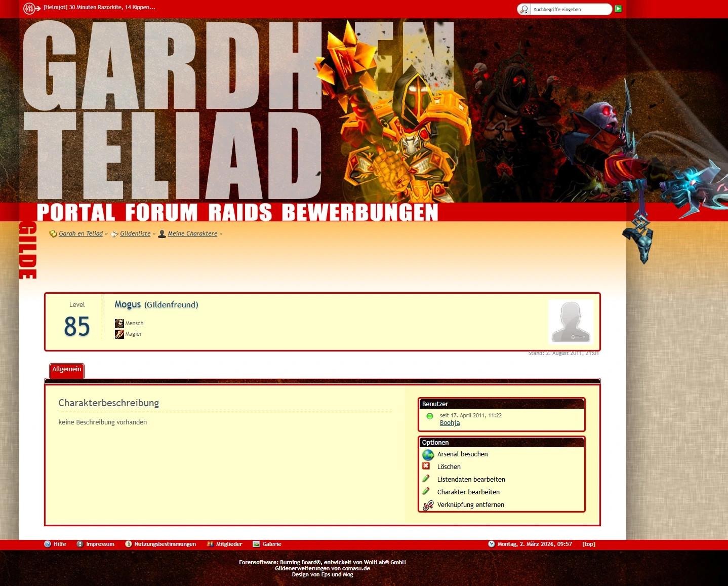Screen dimensions: 728x586
Task: Choose Verknüpfung entfernen
Action: pyautogui.click(x=471, y=505)
